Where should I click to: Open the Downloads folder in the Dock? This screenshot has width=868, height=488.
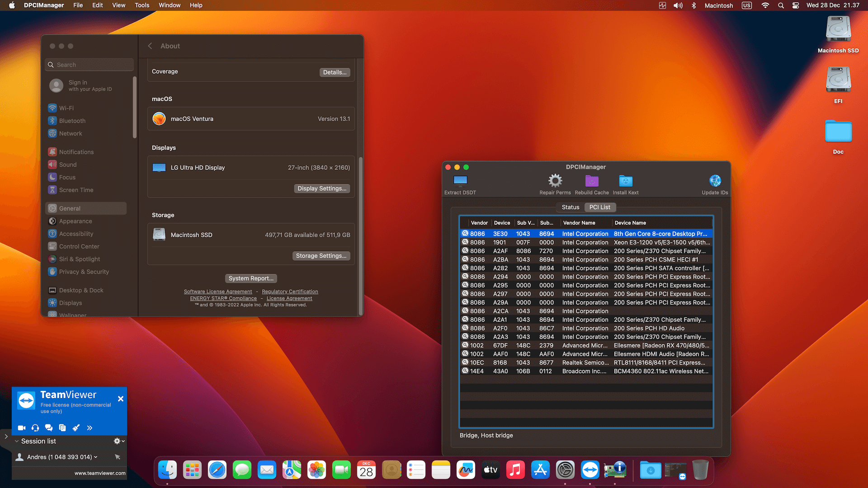[651, 470]
